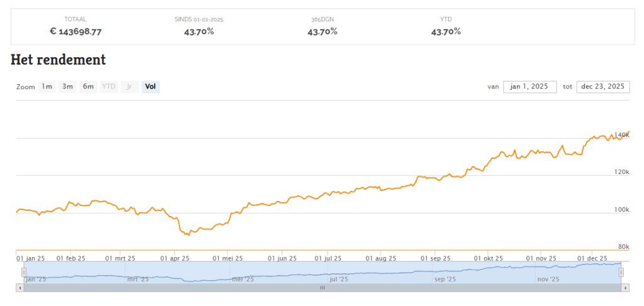The image size is (644, 306).
Task: Select the YTD zoom option
Action: click(x=109, y=87)
